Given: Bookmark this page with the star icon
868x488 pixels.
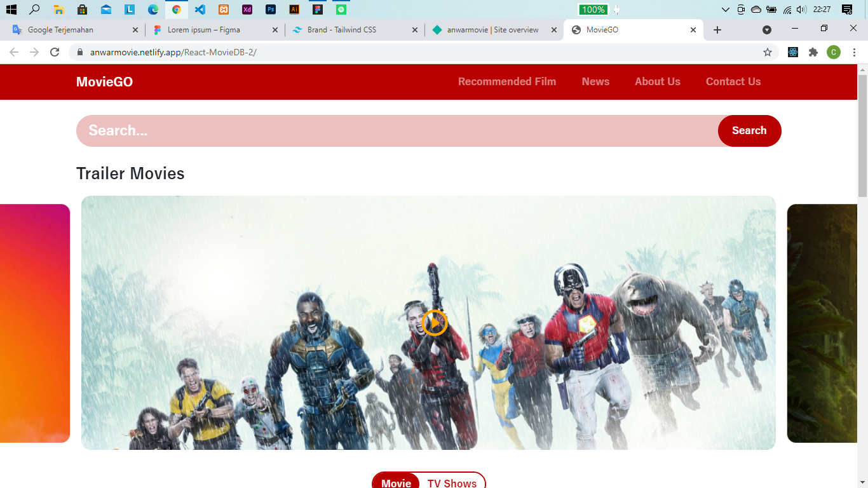Looking at the screenshot, I should 768,52.
